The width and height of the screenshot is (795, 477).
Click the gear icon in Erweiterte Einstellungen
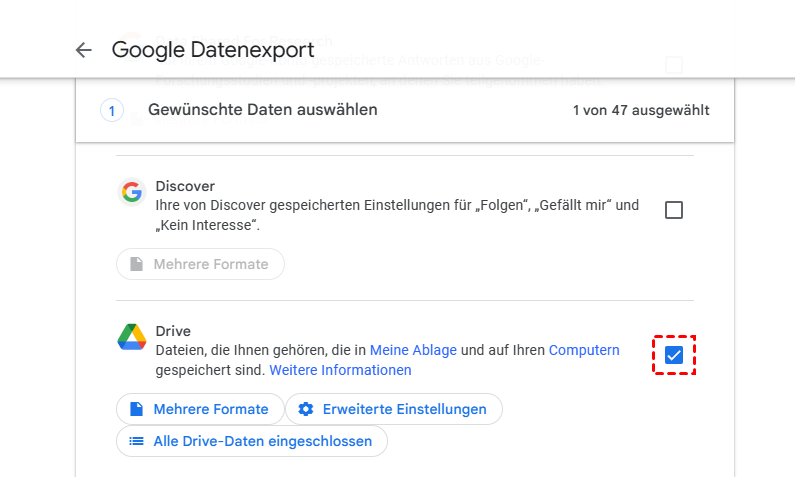(x=306, y=409)
